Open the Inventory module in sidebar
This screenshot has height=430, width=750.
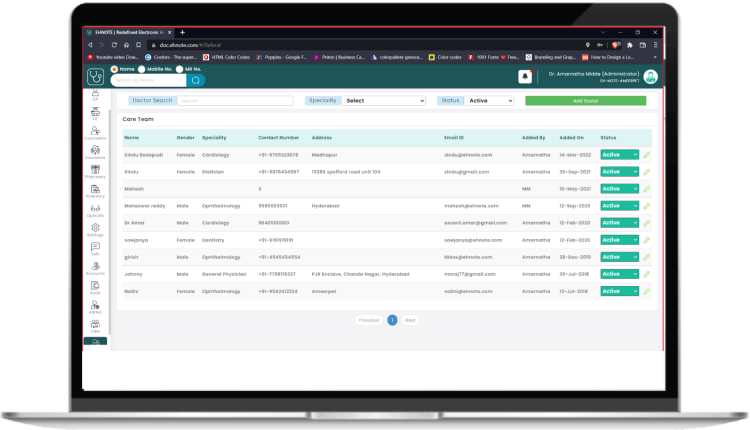(x=95, y=189)
